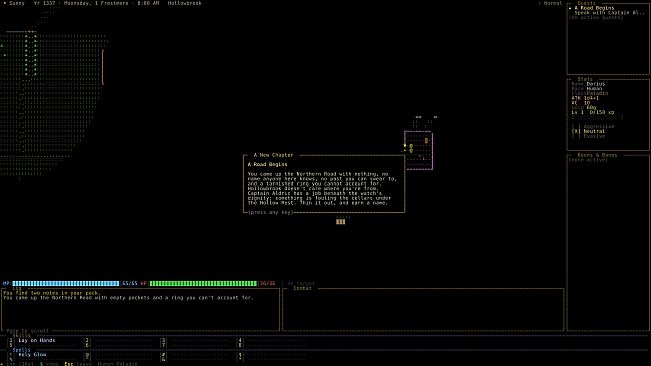Click the Esc leave hint in bottom bar

coord(78,364)
